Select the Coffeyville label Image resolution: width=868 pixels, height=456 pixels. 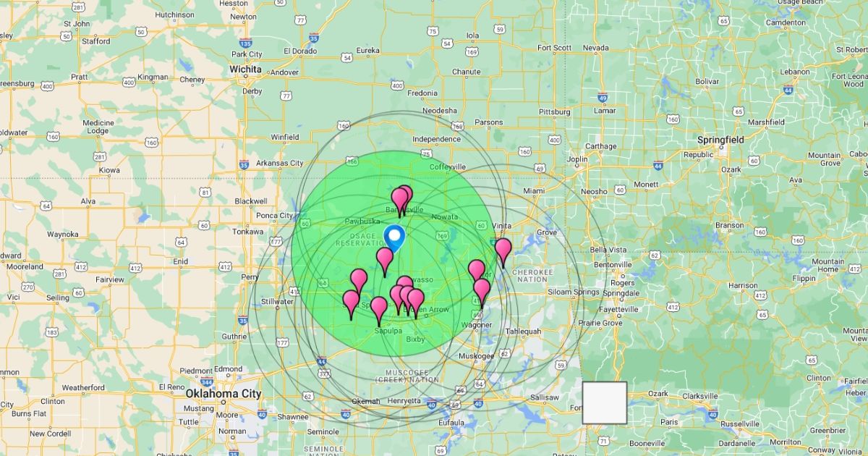tap(448, 166)
